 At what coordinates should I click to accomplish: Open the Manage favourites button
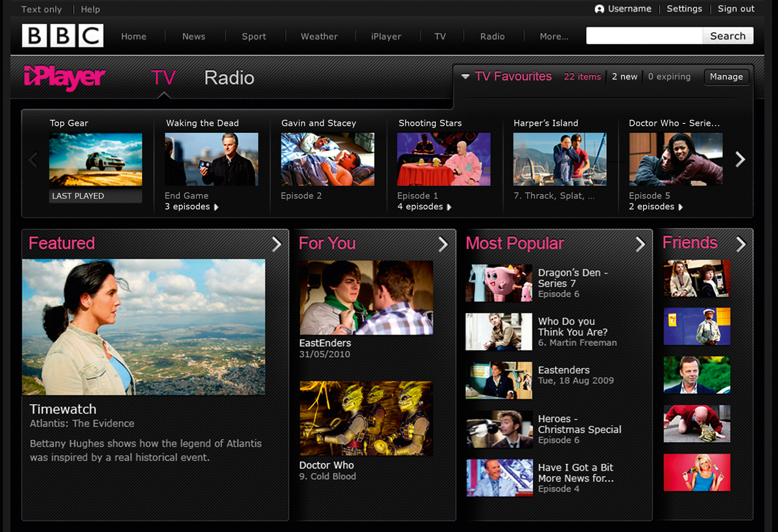click(726, 76)
